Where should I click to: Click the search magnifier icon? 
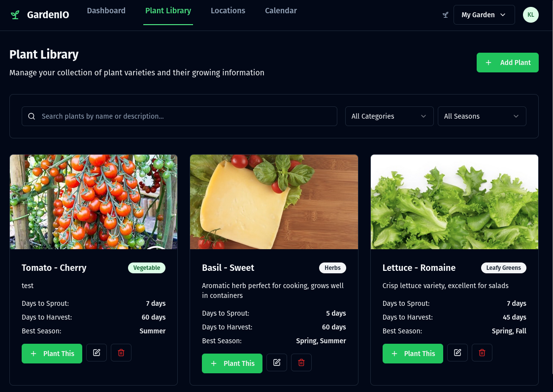point(32,116)
